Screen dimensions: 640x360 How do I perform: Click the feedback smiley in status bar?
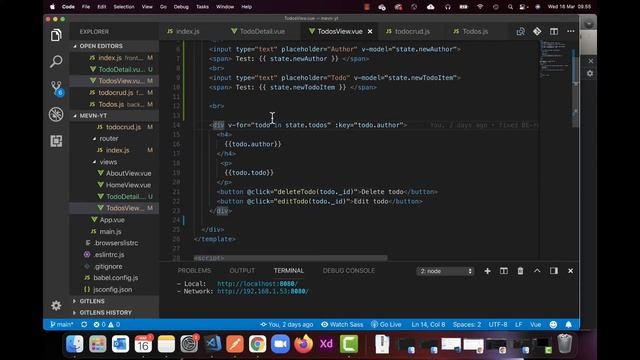[x=553, y=324]
